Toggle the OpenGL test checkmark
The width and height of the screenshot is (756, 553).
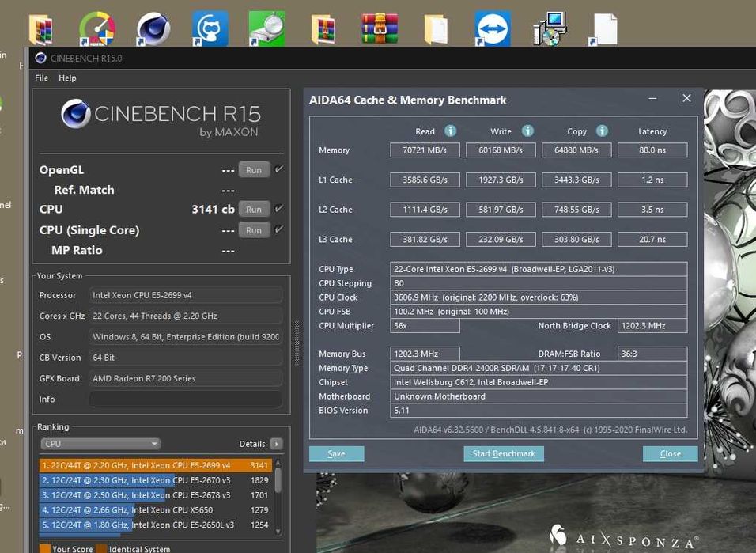(x=278, y=169)
